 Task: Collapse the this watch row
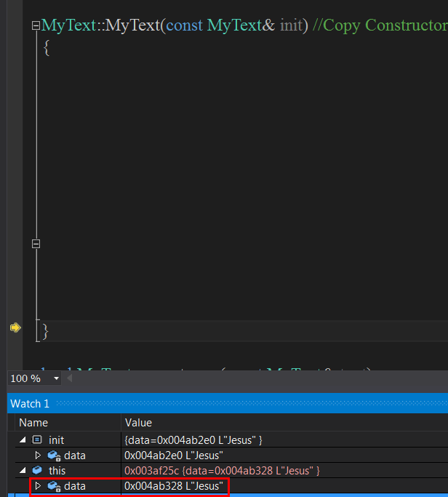(x=23, y=470)
